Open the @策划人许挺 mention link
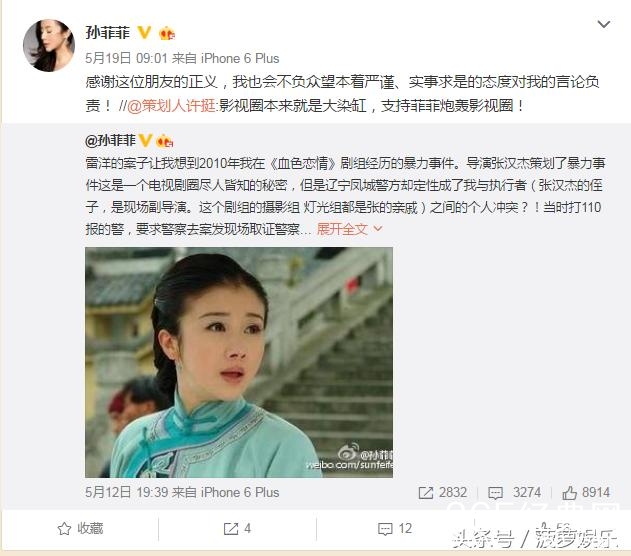Viewport: 631px width, 556px height. [x=171, y=106]
